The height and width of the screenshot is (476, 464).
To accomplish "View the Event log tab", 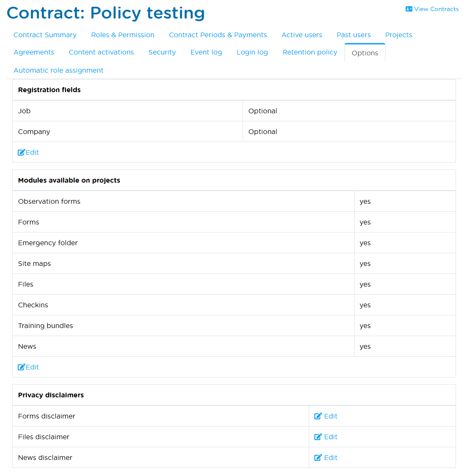I will (x=206, y=52).
